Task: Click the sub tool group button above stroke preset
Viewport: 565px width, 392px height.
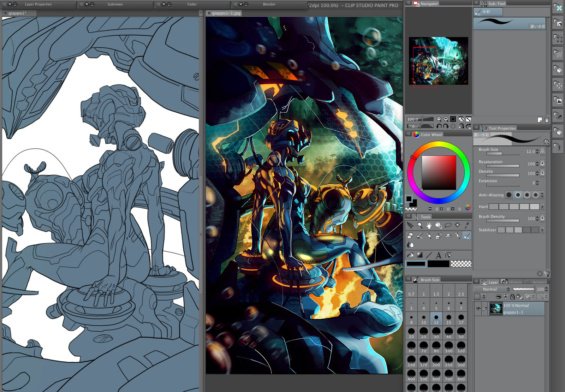Action: pyautogui.click(x=488, y=12)
